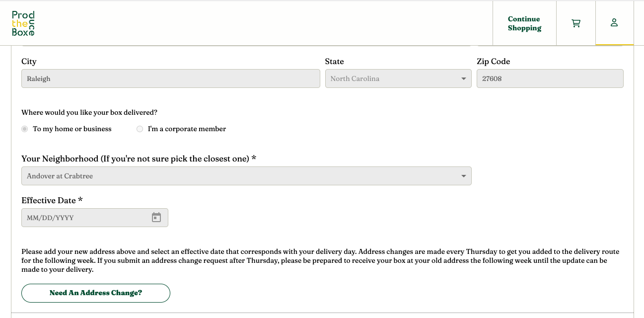Click Continue Shopping link
Image resolution: width=644 pixels, height=318 pixels.
tap(524, 23)
